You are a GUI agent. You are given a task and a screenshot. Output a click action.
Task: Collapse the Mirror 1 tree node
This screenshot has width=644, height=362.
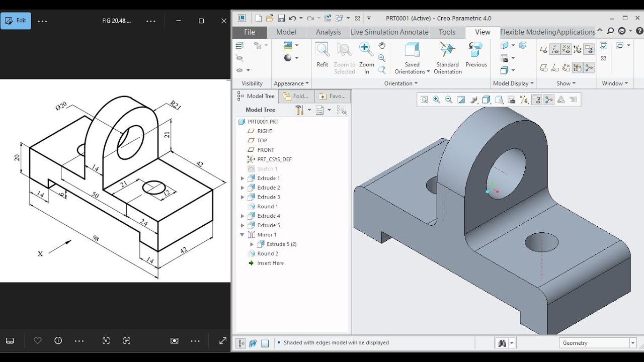(x=243, y=235)
